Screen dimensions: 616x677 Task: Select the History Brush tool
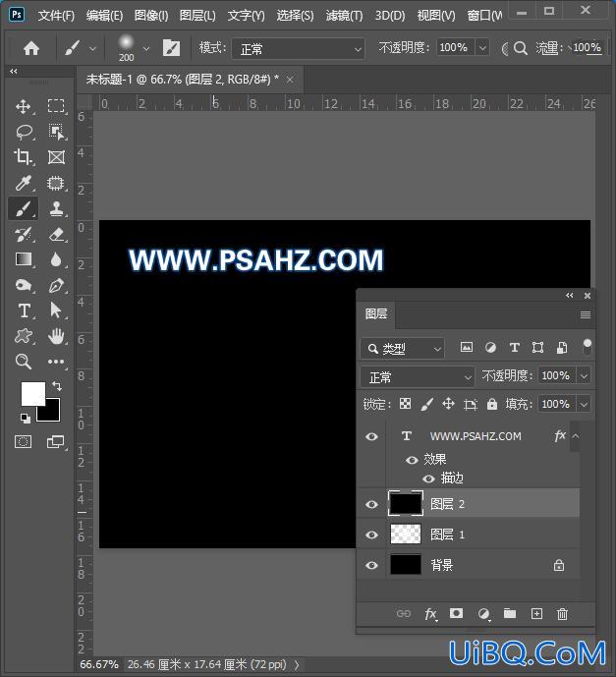[24, 235]
